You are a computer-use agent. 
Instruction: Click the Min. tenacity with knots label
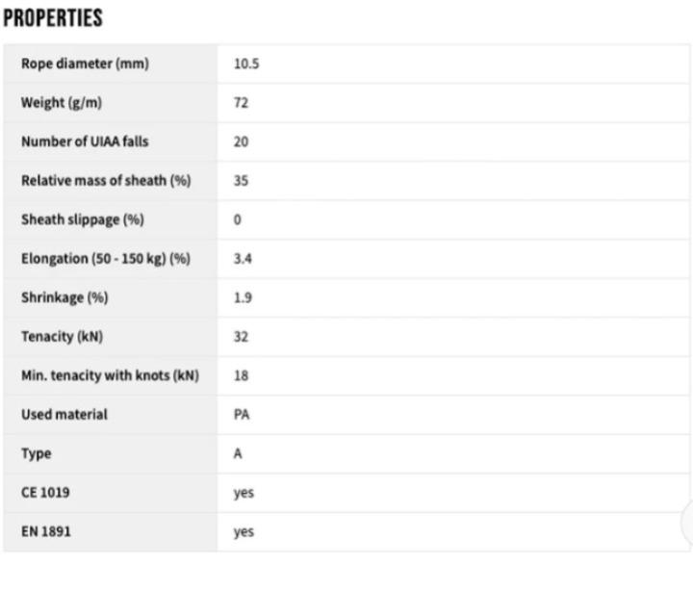click(110, 375)
